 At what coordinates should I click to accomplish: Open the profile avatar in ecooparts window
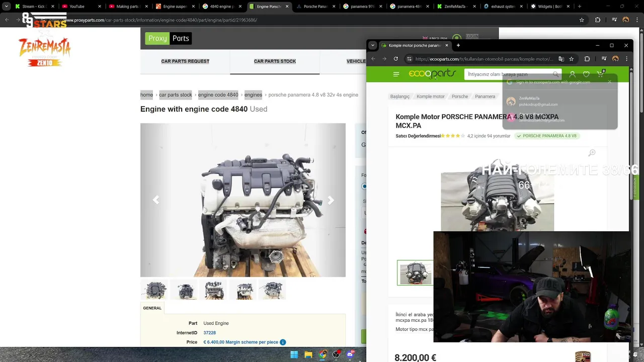coord(615,59)
